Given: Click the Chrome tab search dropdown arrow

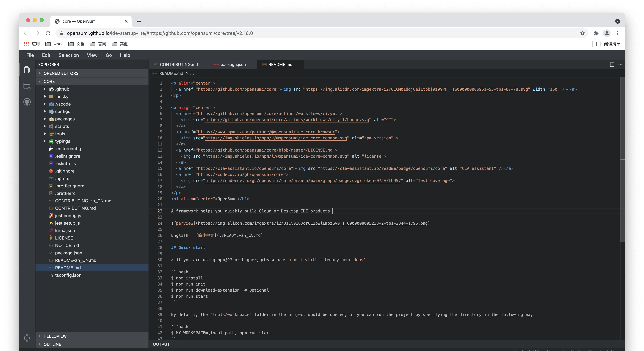Looking at the screenshot, I should pyautogui.click(x=617, y=21).
